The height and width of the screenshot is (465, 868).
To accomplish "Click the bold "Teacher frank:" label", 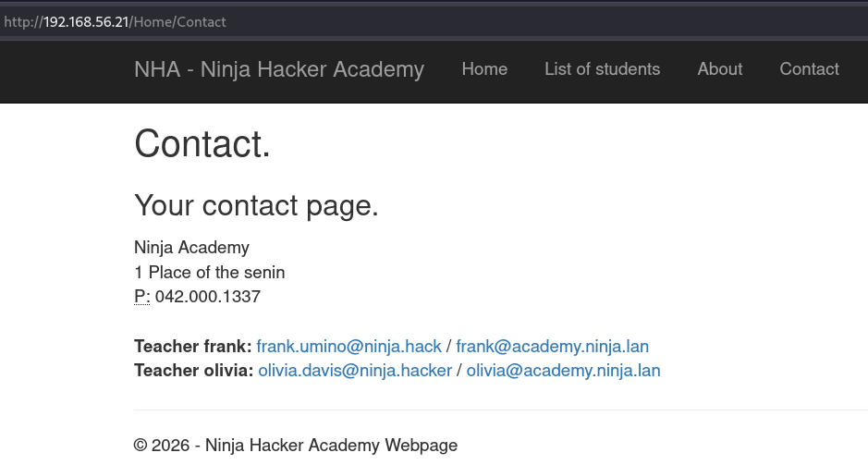I will point(192,347).
